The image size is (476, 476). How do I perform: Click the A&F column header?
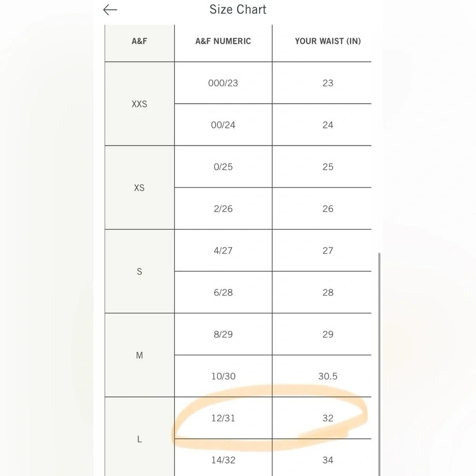coord(139,41)
